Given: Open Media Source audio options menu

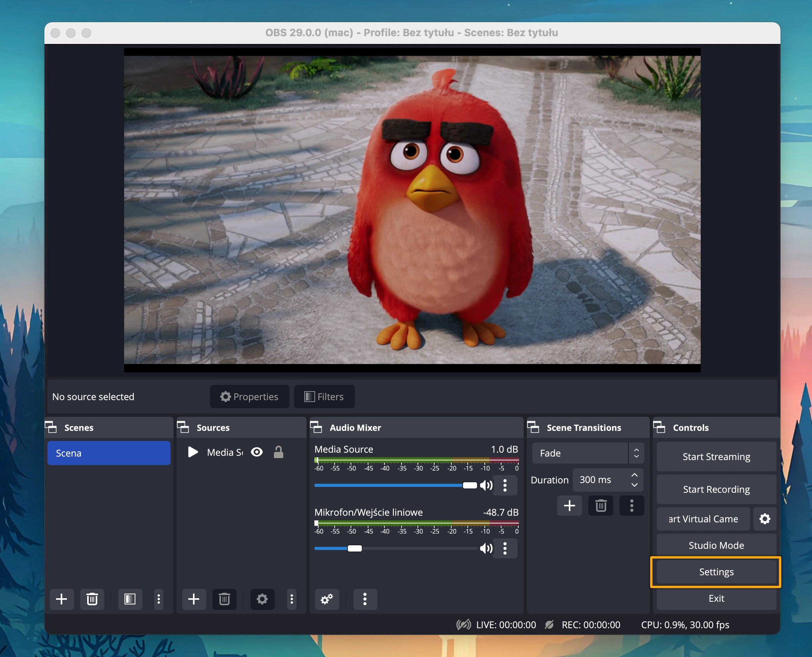Looking at the screenshot, I should 505,485.
